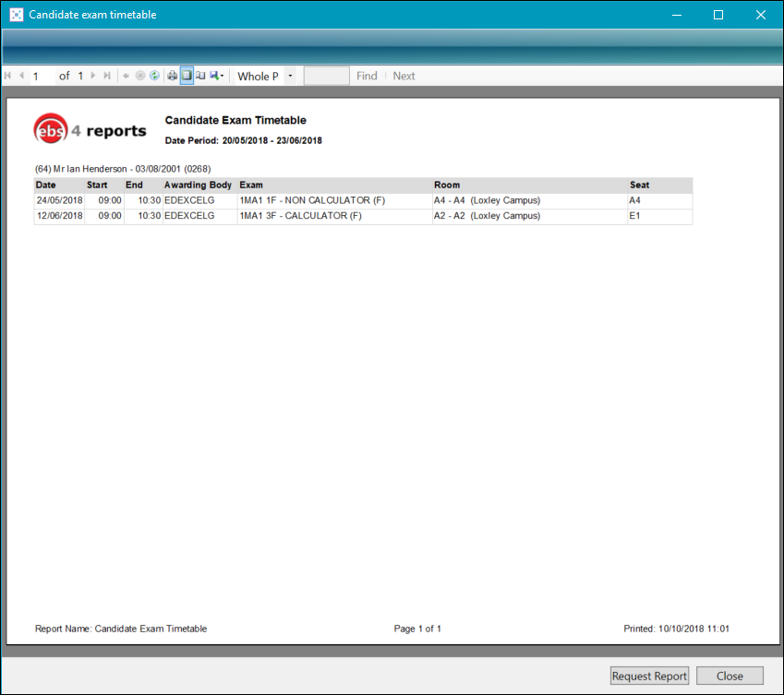Expand the Whole Page zoom dropdown
The height and width of the screenshot is (695, 784).
[x=290, y=76]
